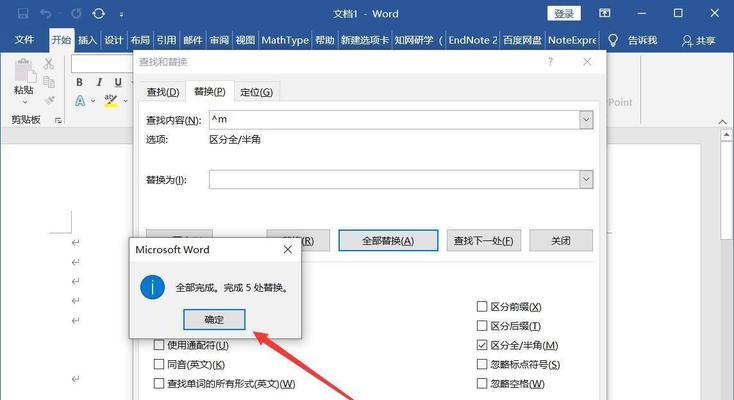Click the Redo icon in quick access
The image size is (734, 400).
coord(76,14)
